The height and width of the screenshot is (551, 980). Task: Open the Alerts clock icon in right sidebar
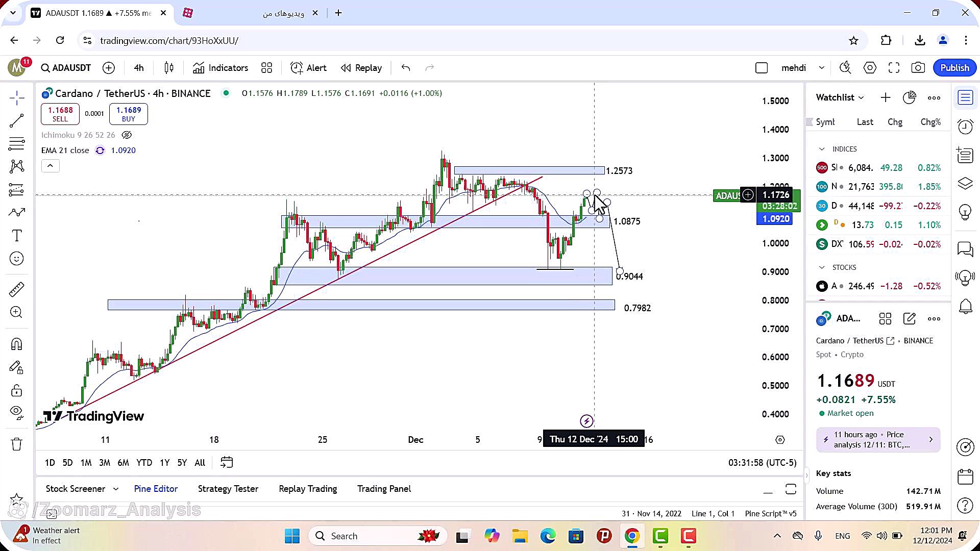(x=965, y=126)
